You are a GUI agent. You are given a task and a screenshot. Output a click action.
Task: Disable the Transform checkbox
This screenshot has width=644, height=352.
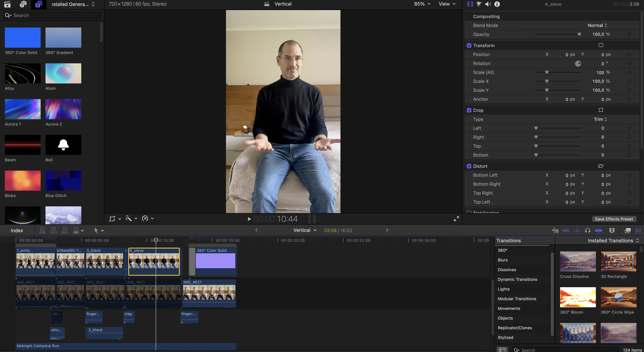point(469,45)
